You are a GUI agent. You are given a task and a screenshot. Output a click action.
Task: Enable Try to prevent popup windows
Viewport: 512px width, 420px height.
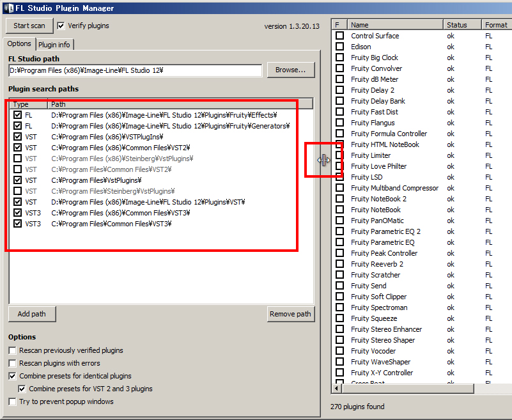coord(12,401)
